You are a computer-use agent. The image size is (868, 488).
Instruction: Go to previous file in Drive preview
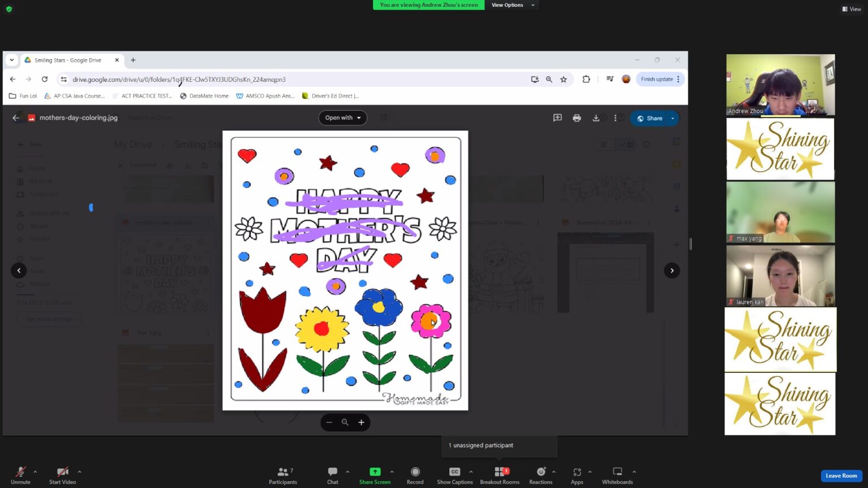(19, 271)
